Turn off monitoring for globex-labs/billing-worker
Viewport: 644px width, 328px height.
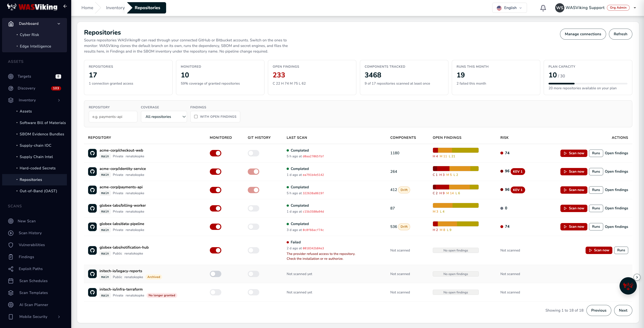point(216,208)
